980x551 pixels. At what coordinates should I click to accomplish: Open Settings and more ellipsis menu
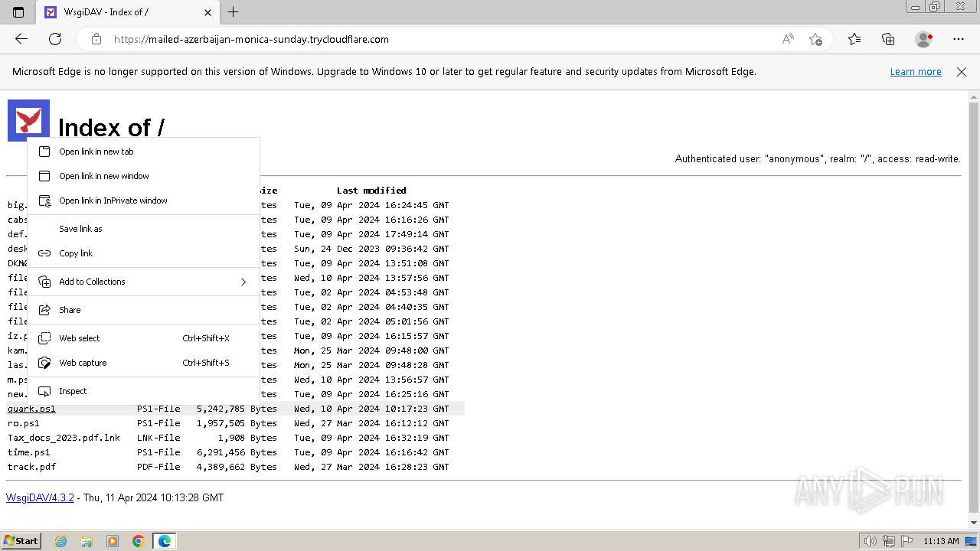click(x=959, y=39)
